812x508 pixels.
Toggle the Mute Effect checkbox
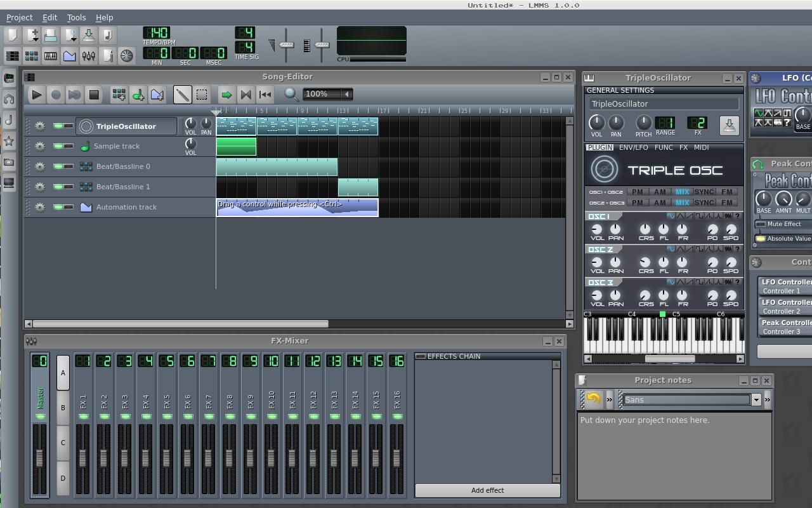pos(761,224)
